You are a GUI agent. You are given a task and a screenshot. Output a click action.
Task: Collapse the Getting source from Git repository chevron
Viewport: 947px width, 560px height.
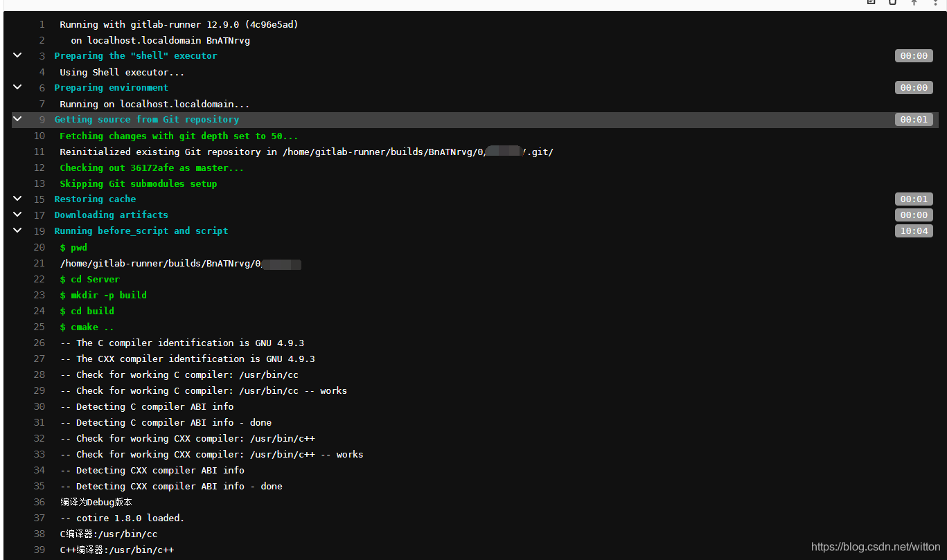[x=18, y=119]
